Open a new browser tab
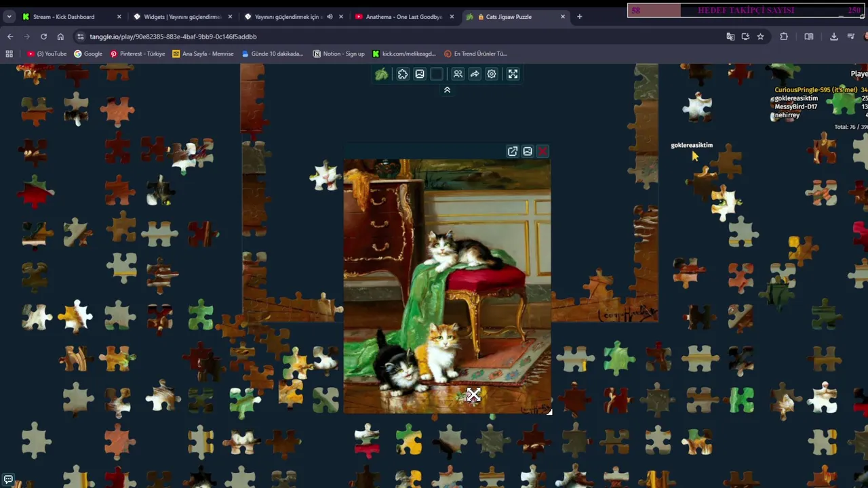Screen dimensions: 868x488 pos(579,16)
